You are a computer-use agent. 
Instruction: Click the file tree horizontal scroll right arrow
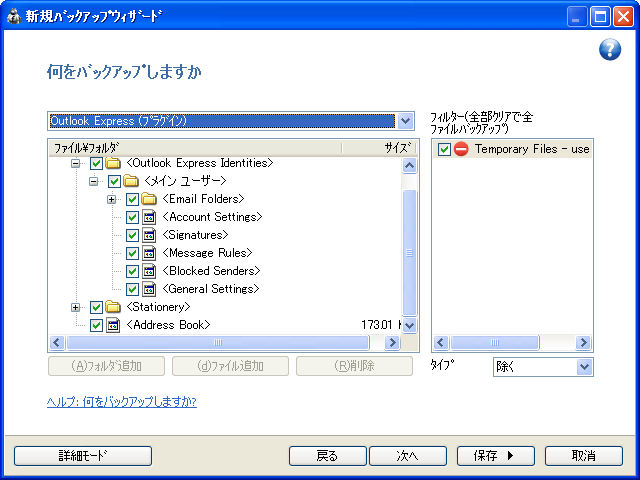point(392,342)
